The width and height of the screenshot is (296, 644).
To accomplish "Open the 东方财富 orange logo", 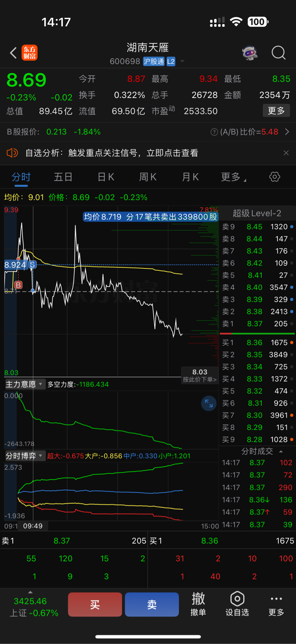I will click(30, 52).
